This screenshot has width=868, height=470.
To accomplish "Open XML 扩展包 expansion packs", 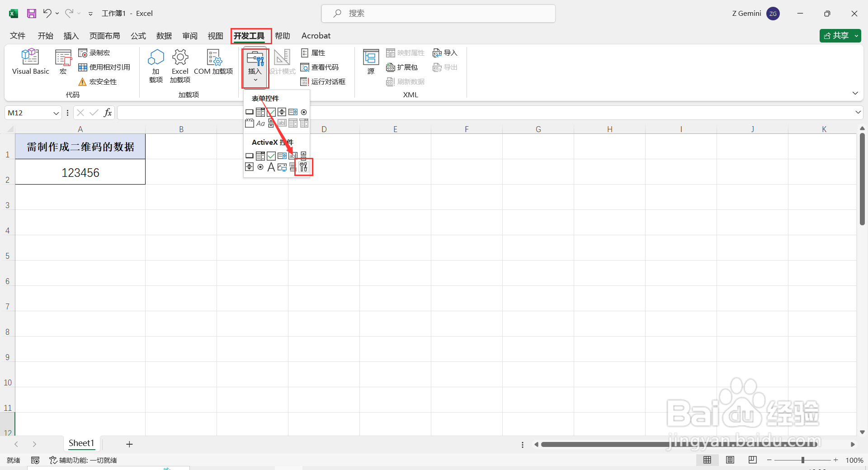I will click(402, 67).
